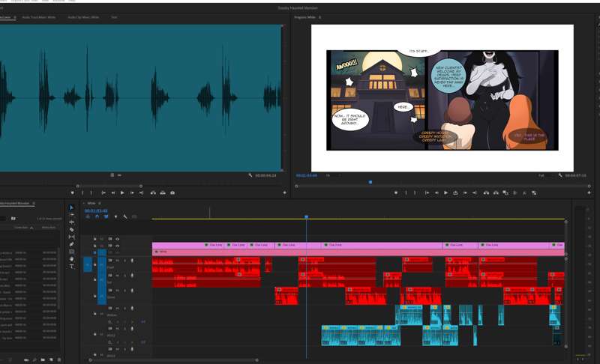Step back one frame in Program monitor
This screenshot has height=364, width=600.
[436, 193]
